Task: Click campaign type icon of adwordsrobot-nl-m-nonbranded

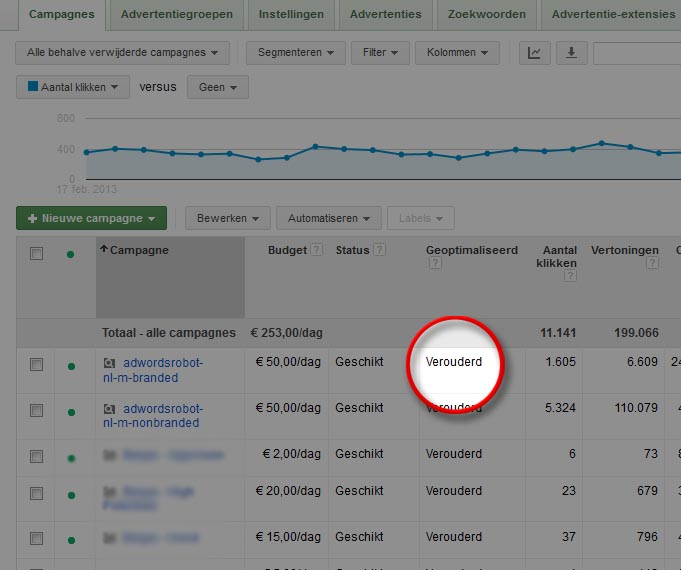Action: pyautogui.click(x=111, y=409)
